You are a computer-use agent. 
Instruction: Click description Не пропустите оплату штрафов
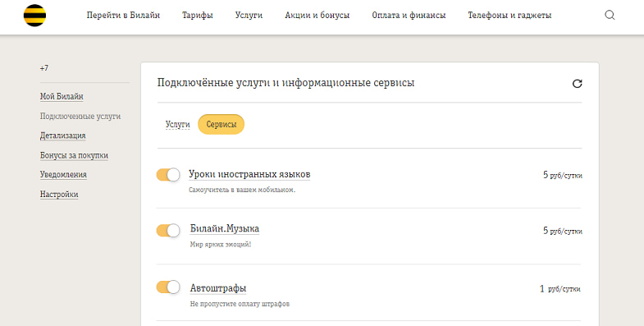240,304
